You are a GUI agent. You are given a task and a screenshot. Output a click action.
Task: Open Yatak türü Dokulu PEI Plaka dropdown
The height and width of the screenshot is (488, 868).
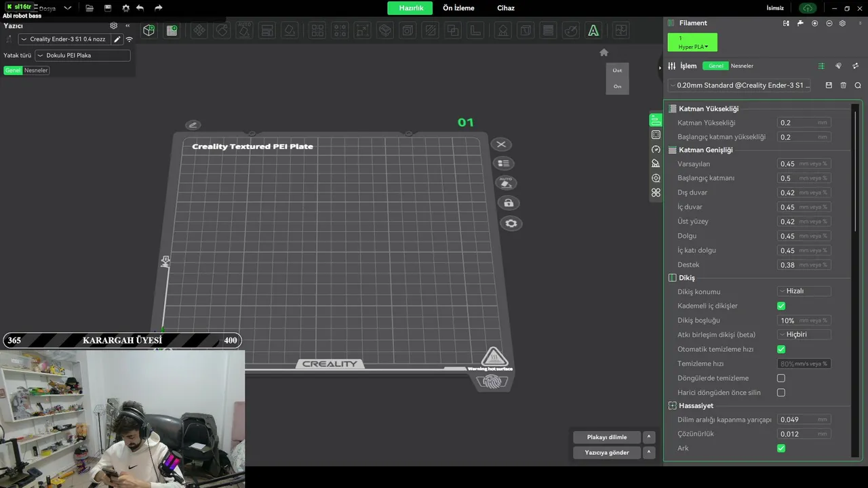coord(82,56)
